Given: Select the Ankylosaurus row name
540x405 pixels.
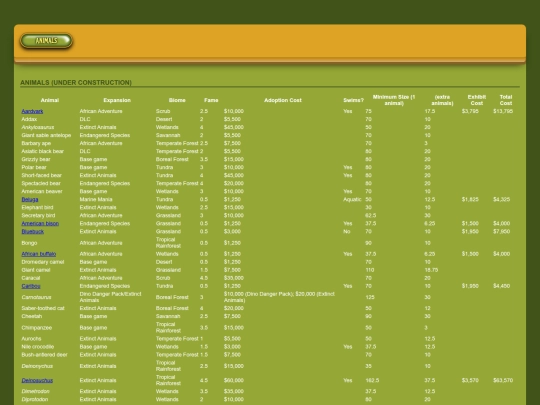Looking at the screenshot, I should point(38,127).
